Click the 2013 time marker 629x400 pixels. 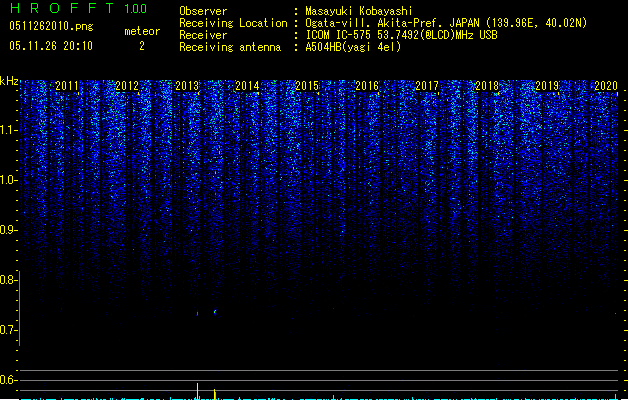[x=187, y=86]
